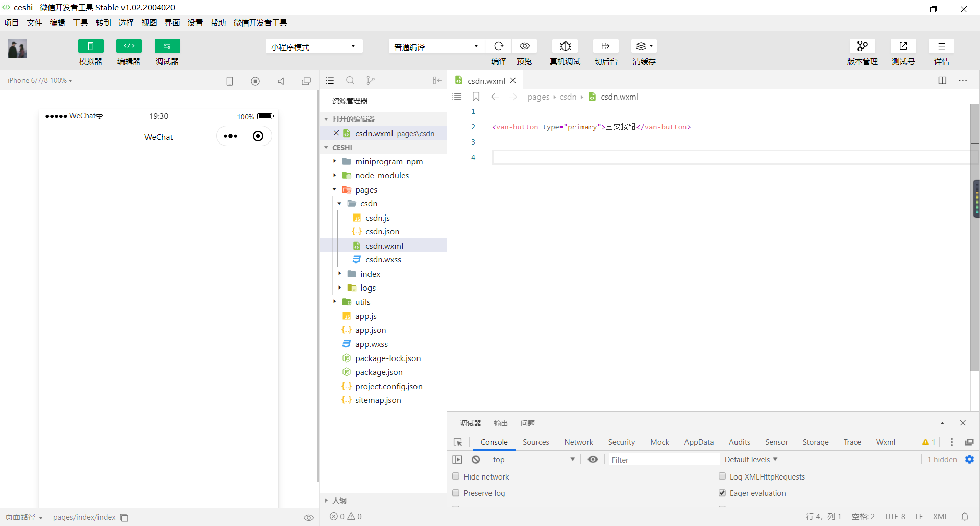Open the mini program mode dropdown
Image resolution: width=980 pixels, height=526 pixels.
click(314, 46)
